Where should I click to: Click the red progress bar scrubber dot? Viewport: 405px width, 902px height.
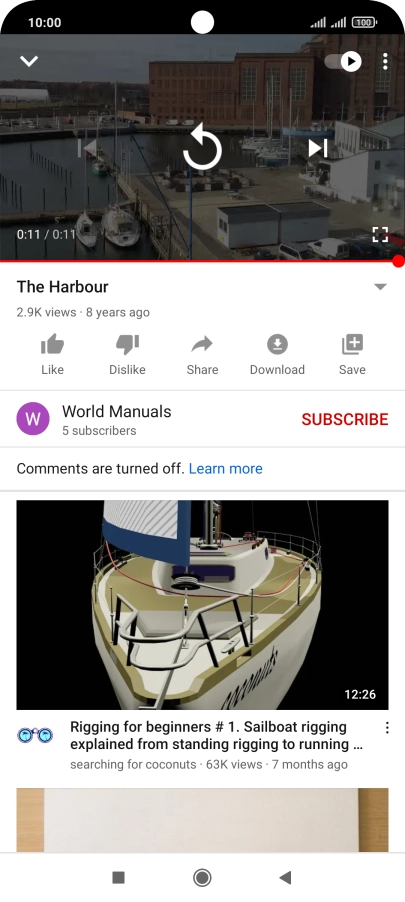pyautogui.click(x=399, y=262)
